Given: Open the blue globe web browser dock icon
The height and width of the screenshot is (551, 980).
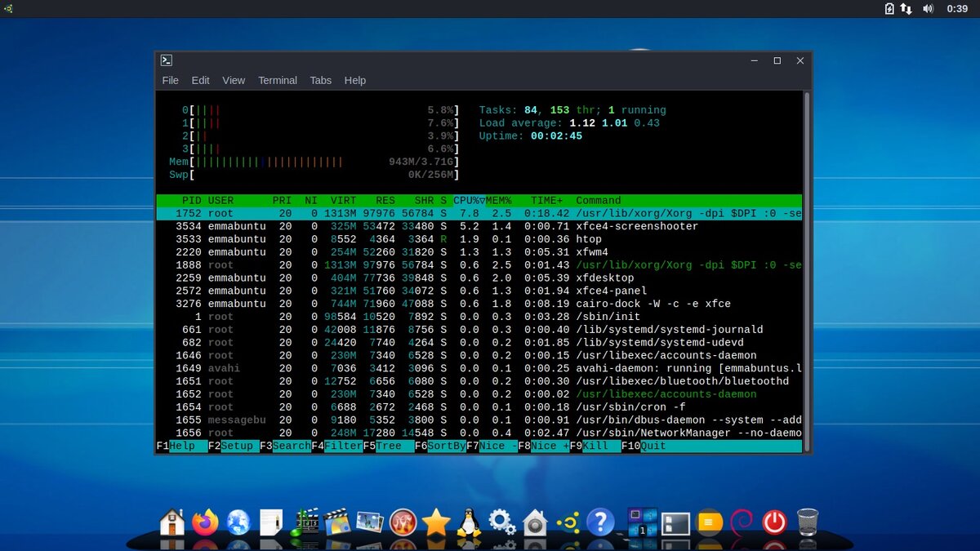Looking at the screenshot, I should 238,522.
